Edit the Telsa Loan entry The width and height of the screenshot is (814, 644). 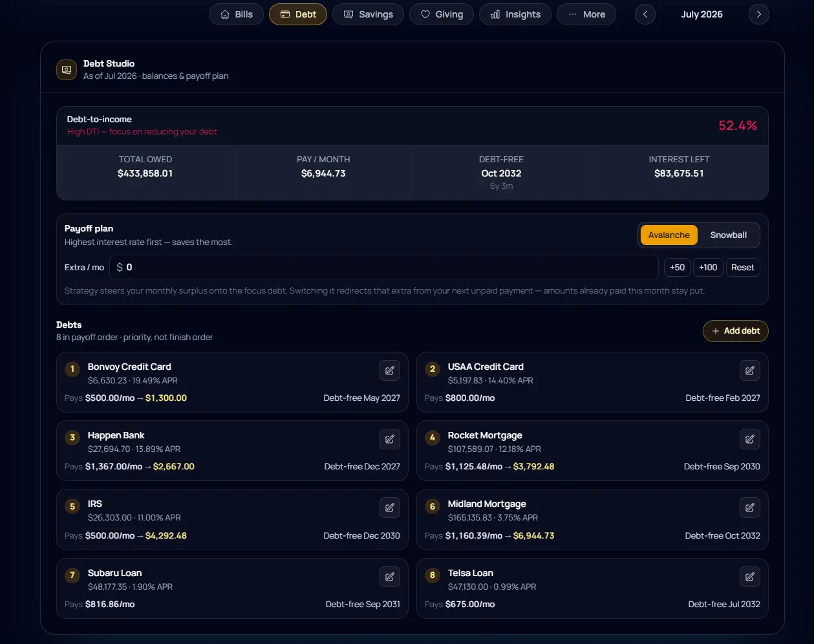[750, 577]
